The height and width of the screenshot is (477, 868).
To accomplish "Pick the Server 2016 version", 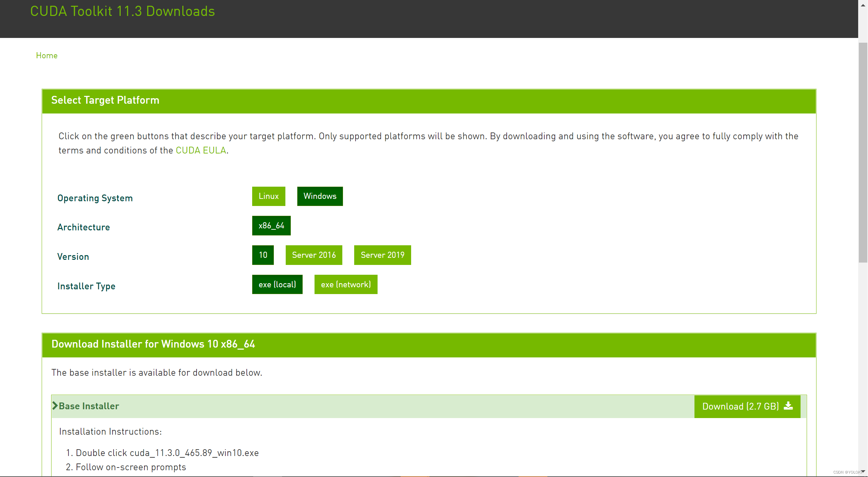I will click(x=314, y=255).
